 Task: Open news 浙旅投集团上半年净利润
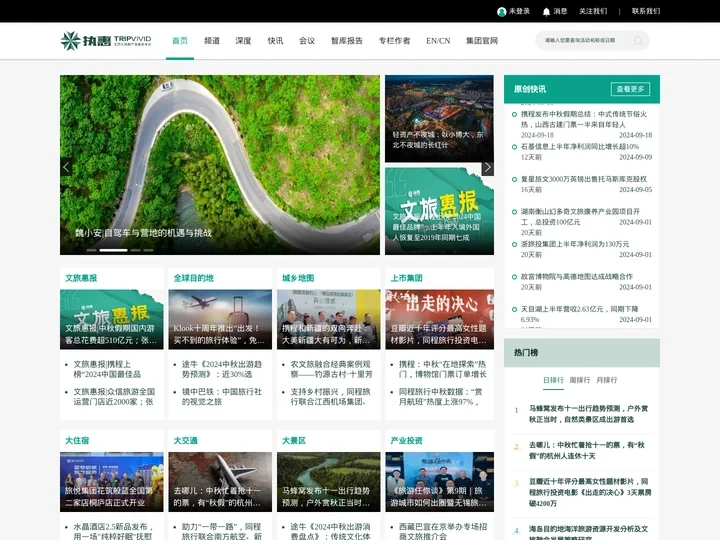tap(575, 244)
